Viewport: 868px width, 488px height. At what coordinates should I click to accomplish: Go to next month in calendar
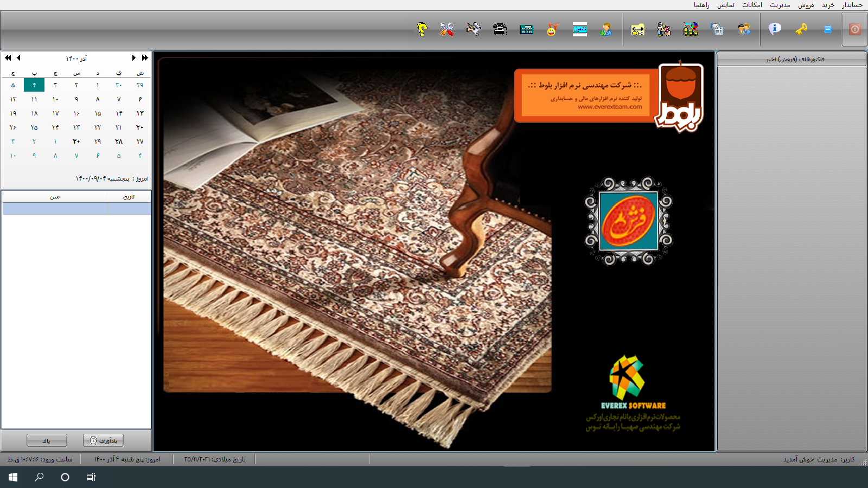(x=133, y=58)
